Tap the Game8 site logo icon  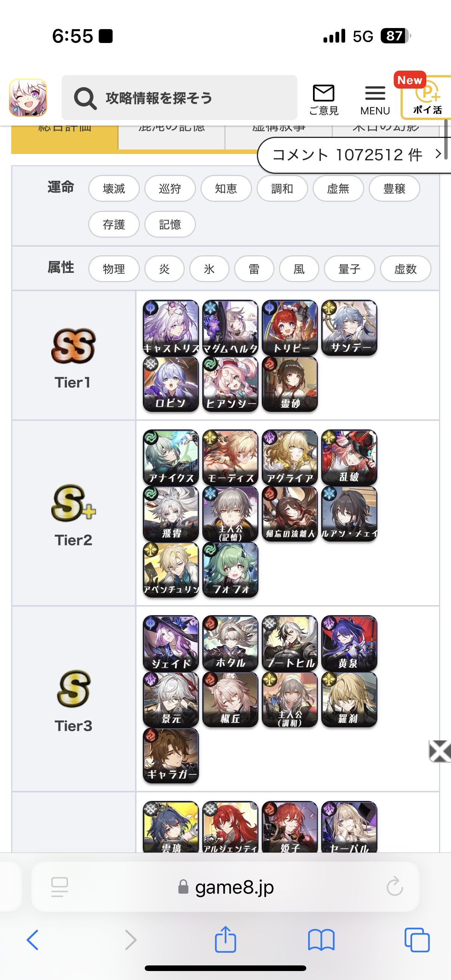coord(28,98)
